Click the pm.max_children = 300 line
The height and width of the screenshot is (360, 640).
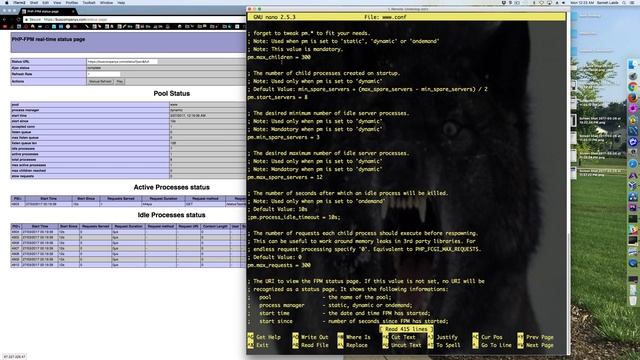[279, 57]
